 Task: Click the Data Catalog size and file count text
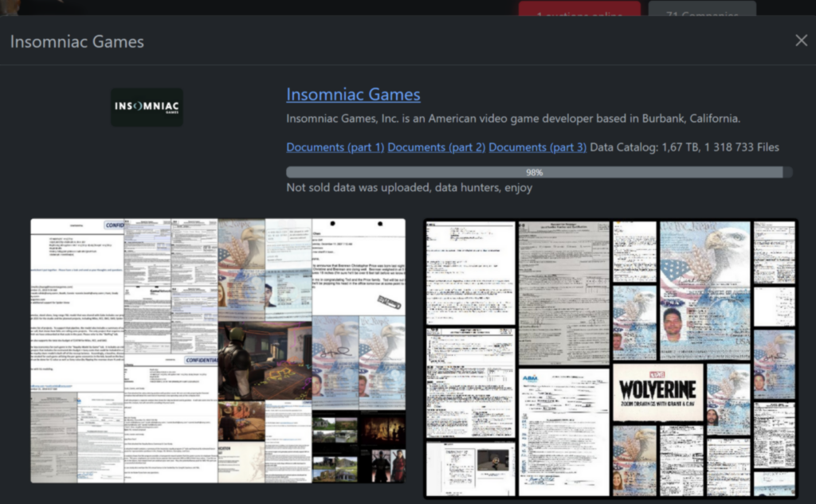(685, 147)
